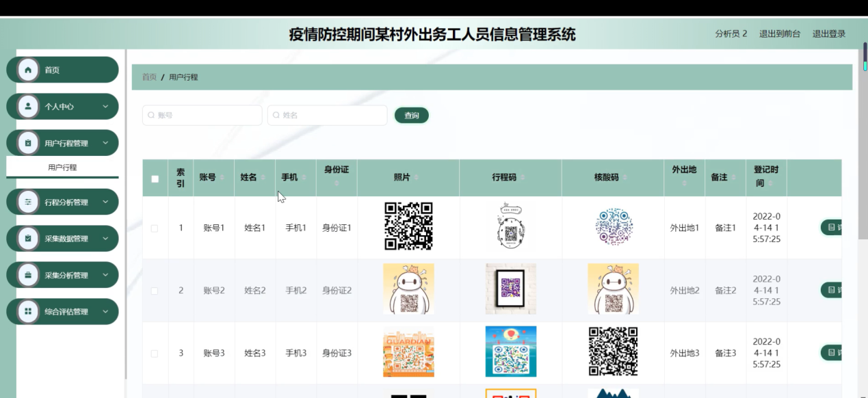
Task: Open row 1 行程码 thumbnail
Action: point(511,226)
